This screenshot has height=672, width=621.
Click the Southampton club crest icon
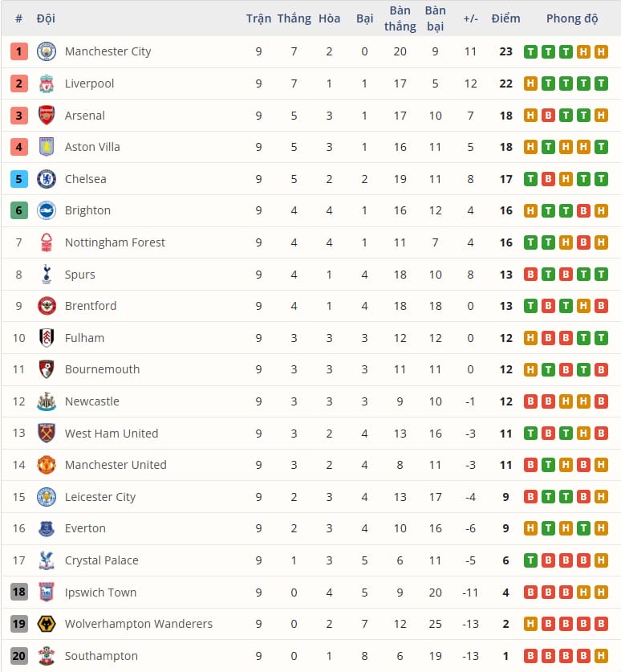(x=47, y=656)
